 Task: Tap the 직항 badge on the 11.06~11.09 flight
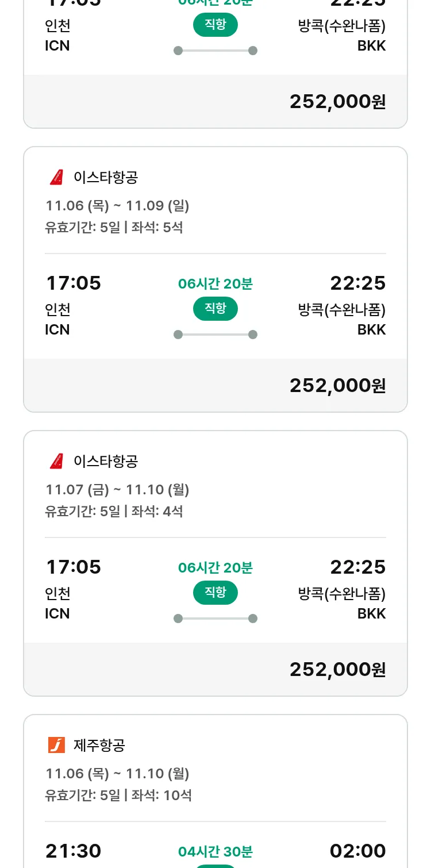tap(215, 309)
